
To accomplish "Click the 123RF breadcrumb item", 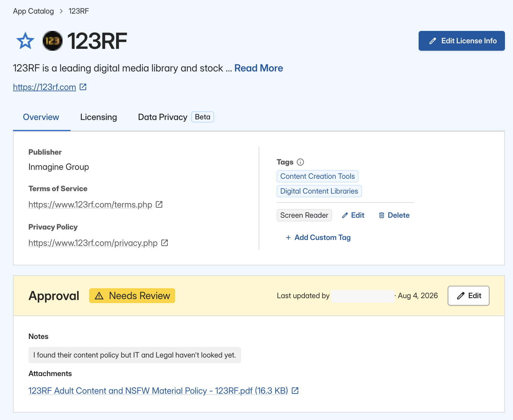I will point(79,11).
